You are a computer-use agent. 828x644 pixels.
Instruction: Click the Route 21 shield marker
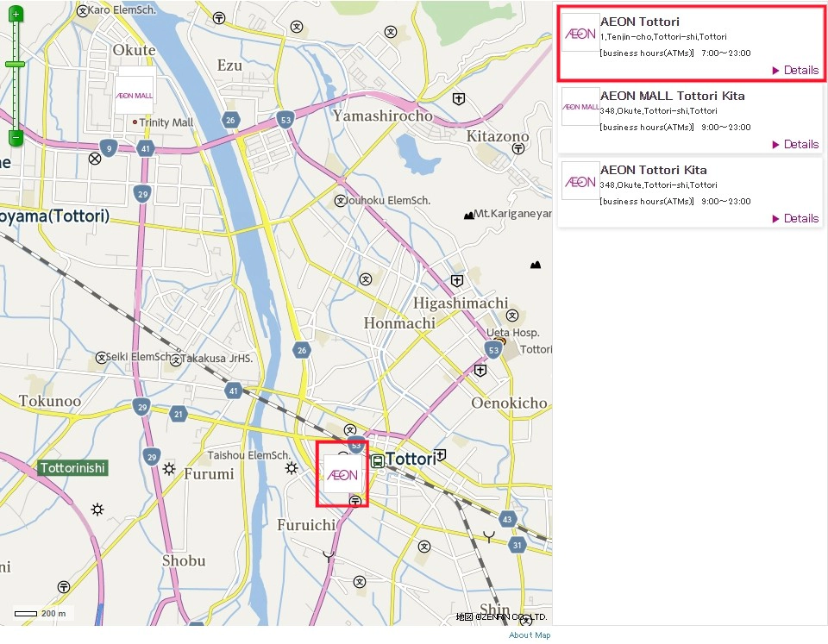[x=179, y=415]
